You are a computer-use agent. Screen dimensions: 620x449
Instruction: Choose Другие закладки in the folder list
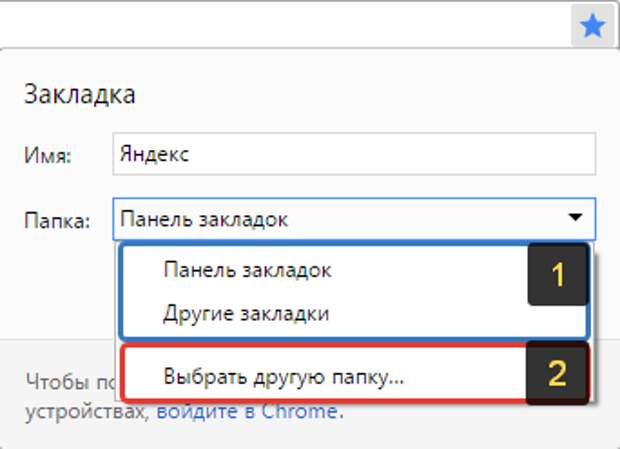click(246, 313)
